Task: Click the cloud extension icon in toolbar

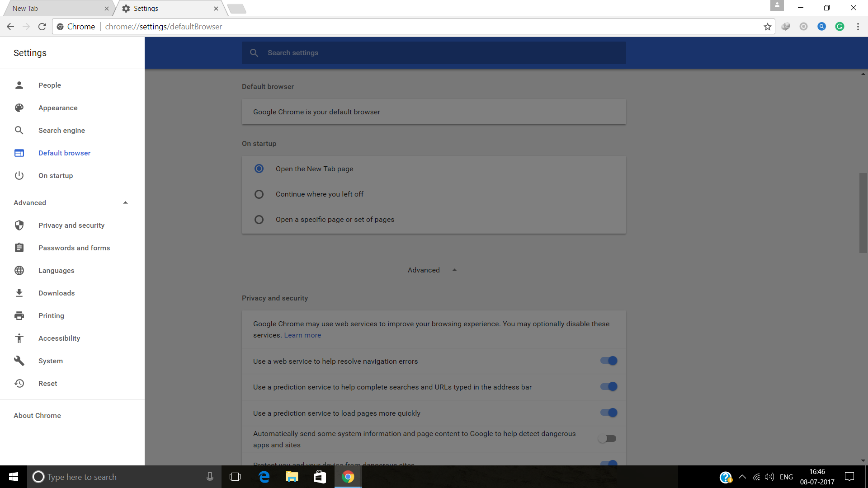Action: pos(785,27)
